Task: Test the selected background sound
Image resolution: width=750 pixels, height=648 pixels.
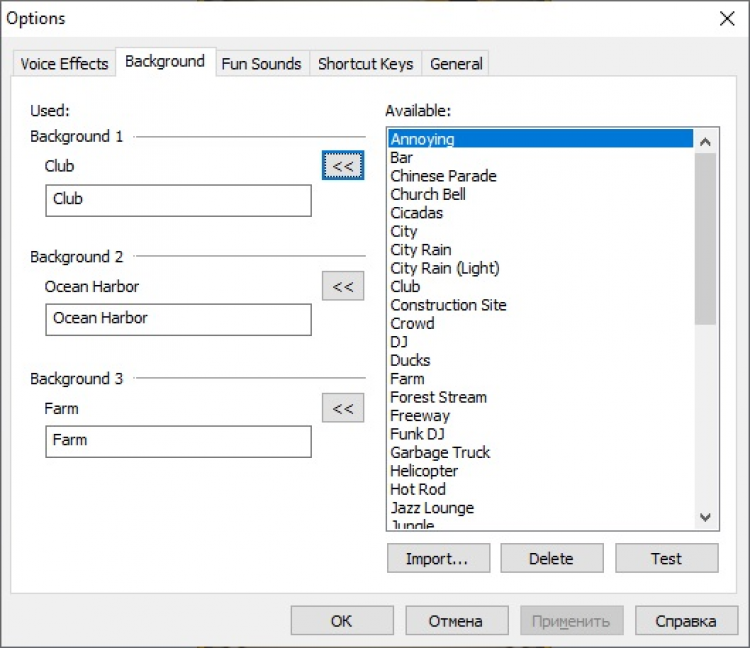Action: click(666, 558)
